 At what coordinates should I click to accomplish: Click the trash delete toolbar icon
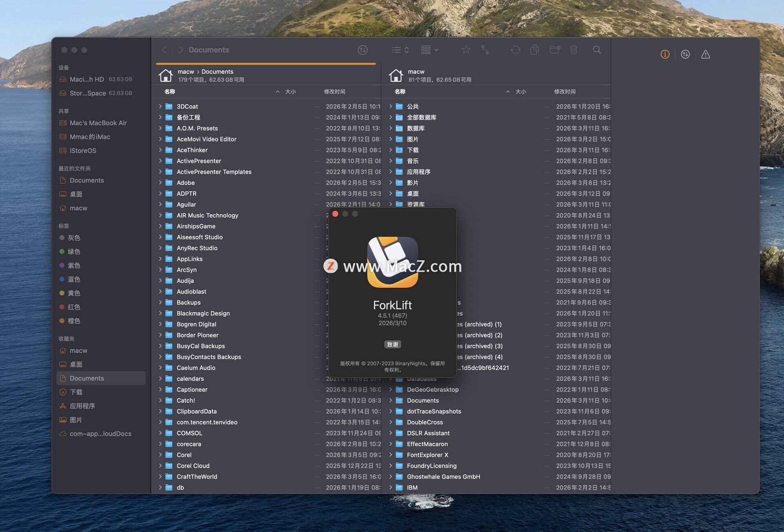tap(574, 50)
